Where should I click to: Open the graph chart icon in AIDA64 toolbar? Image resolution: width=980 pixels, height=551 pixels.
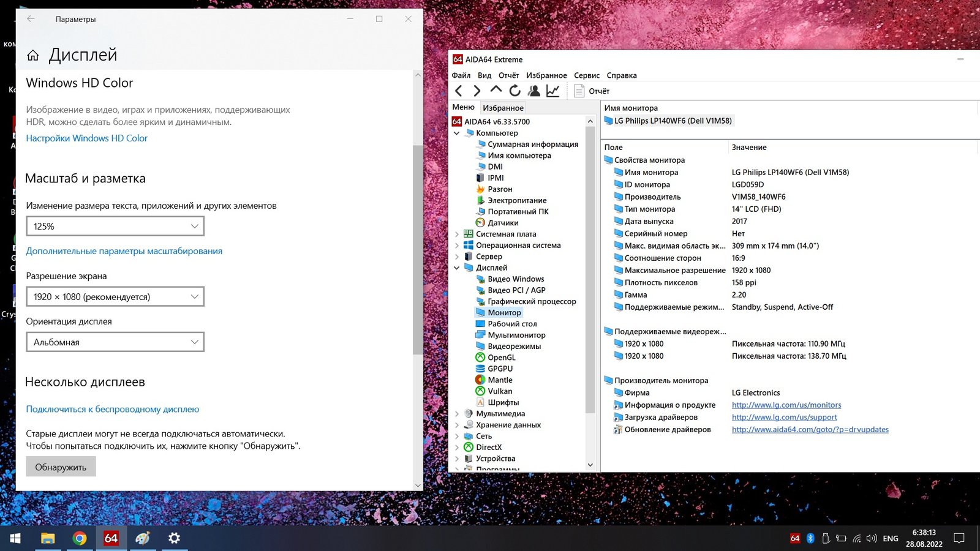553,91
